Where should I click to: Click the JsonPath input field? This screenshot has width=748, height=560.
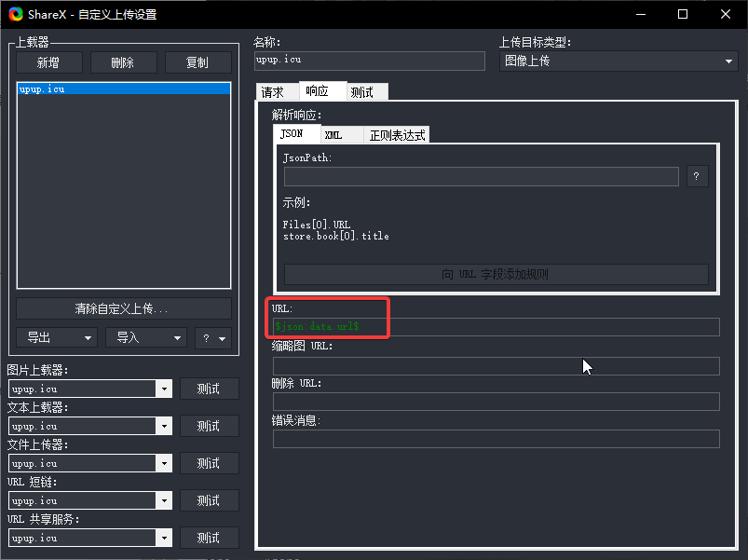[481, 177]
